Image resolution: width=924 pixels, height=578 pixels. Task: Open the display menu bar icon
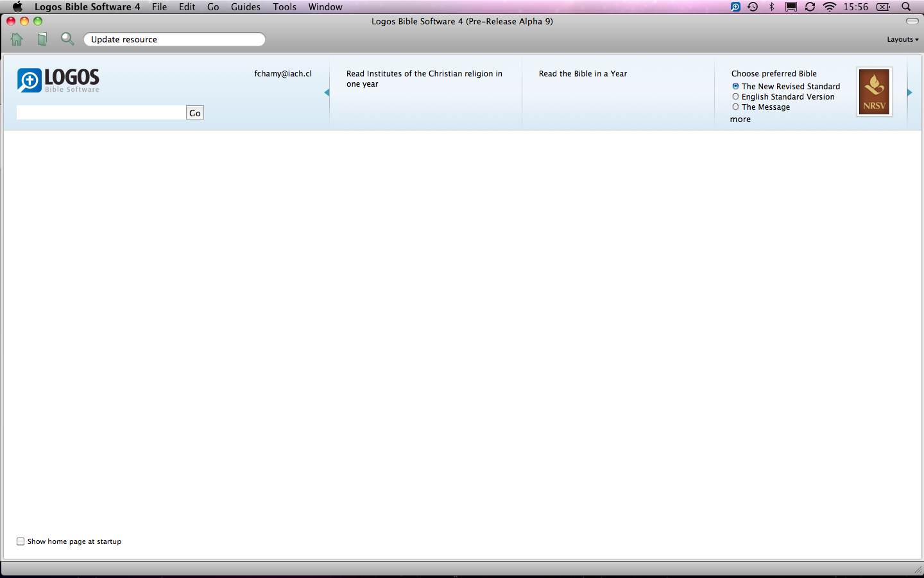tap(791, 7)
